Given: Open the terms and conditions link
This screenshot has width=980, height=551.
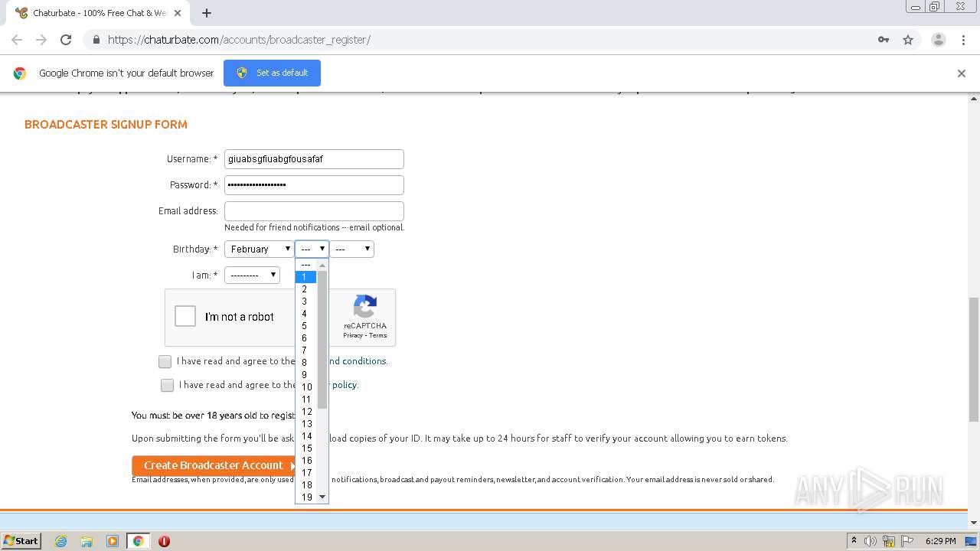Looking at the screenshot, I should pos(358,361).
